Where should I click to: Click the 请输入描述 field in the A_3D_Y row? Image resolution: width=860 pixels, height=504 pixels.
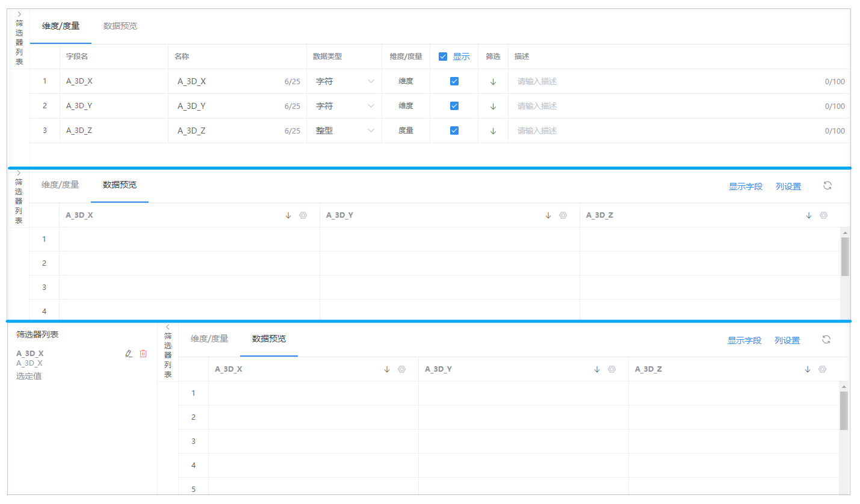coord(680,106)
